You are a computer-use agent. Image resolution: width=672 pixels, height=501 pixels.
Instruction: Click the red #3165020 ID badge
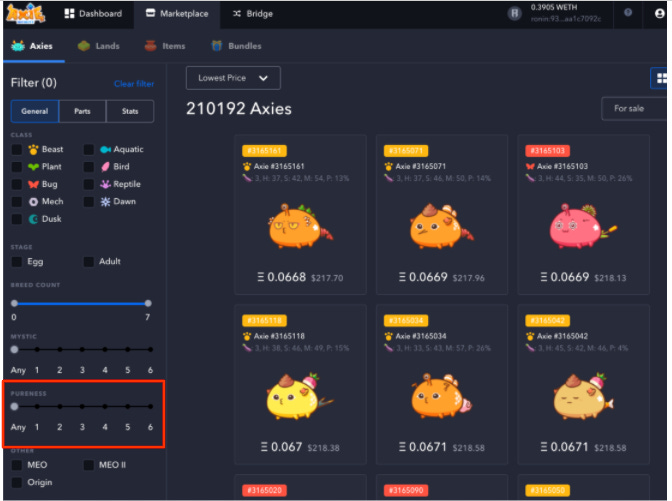(264, 490)
